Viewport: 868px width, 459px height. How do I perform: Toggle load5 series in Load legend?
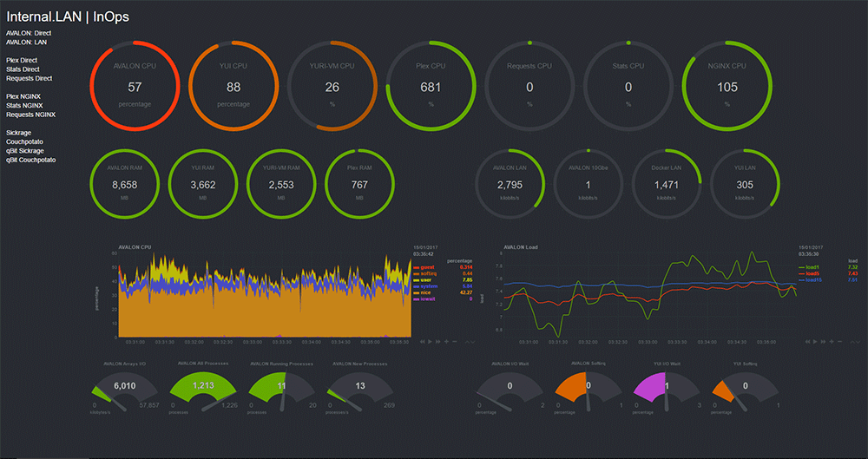(x=809, y=273)
